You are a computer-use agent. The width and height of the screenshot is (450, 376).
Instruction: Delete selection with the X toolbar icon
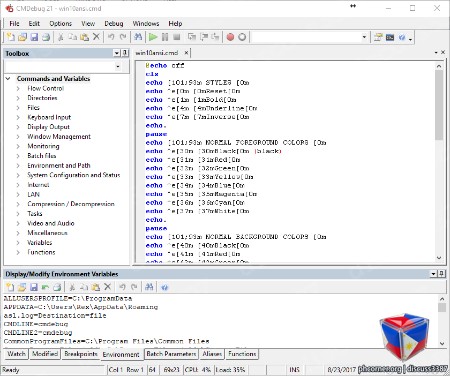(x=96, y=37)
